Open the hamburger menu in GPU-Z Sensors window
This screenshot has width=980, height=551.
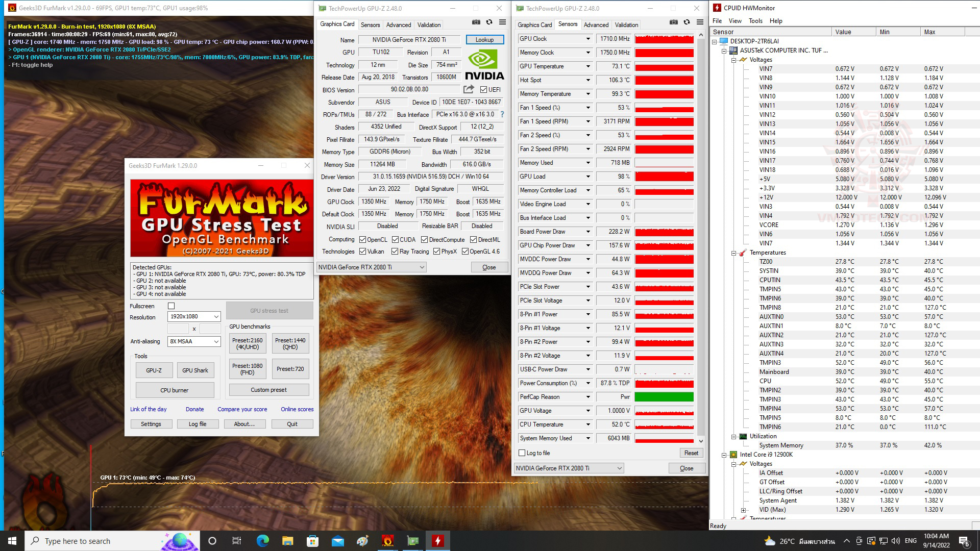click(x=700, y=22)
